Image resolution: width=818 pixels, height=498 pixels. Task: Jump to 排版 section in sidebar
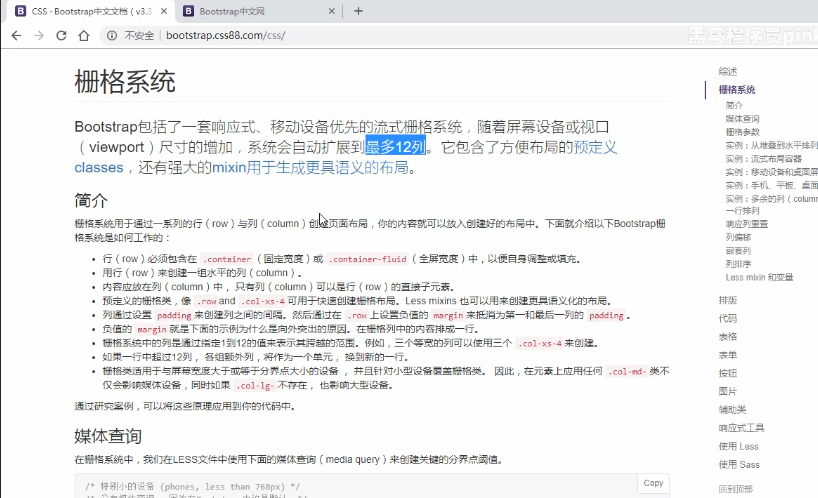[728, 300]
